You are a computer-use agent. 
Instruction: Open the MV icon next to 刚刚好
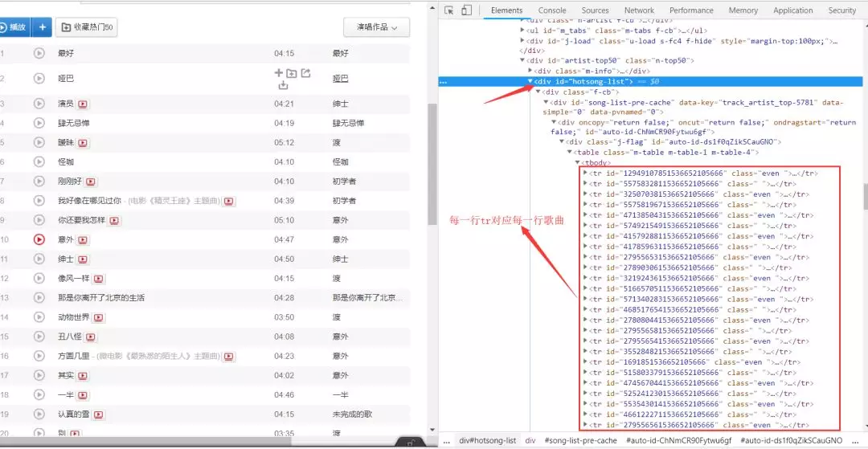pos(91,182)
